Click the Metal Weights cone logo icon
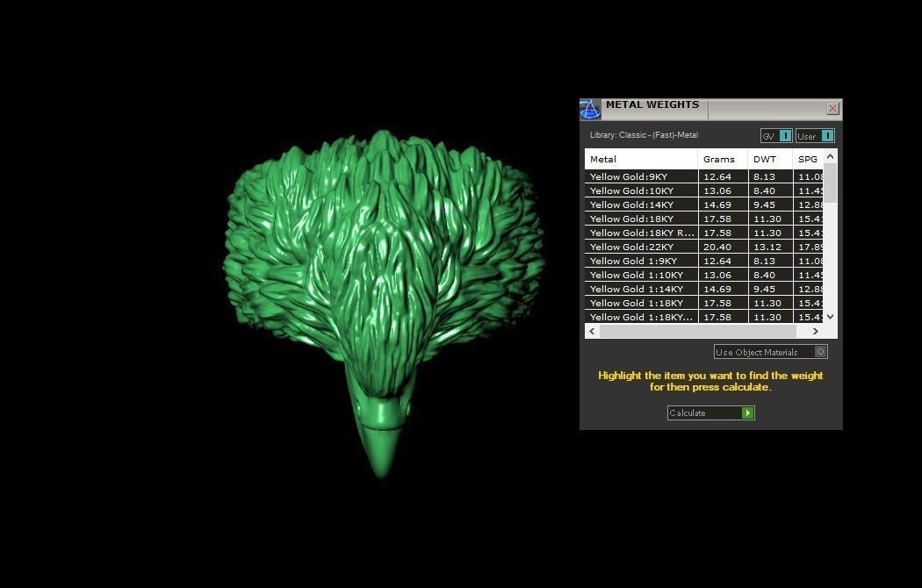The image size is (922, 588). coord(590,109)
